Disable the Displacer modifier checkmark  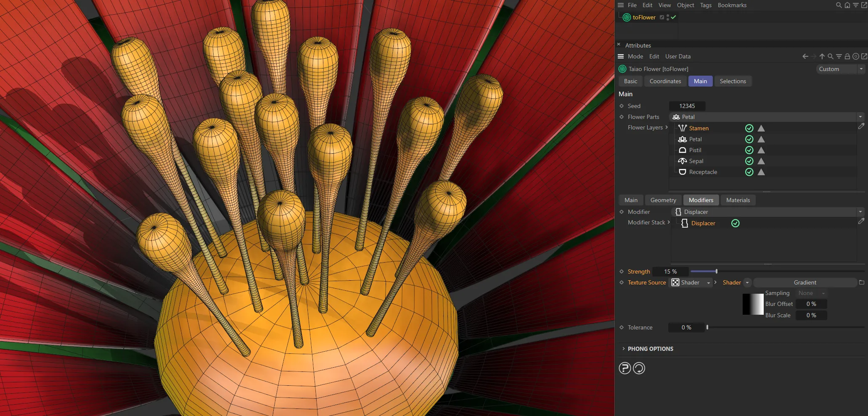point(735,223)
